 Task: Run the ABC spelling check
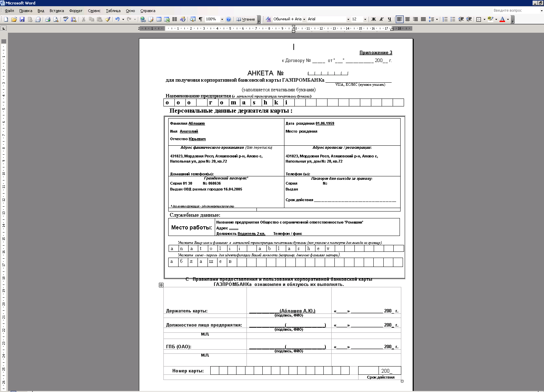pos(66,19)
